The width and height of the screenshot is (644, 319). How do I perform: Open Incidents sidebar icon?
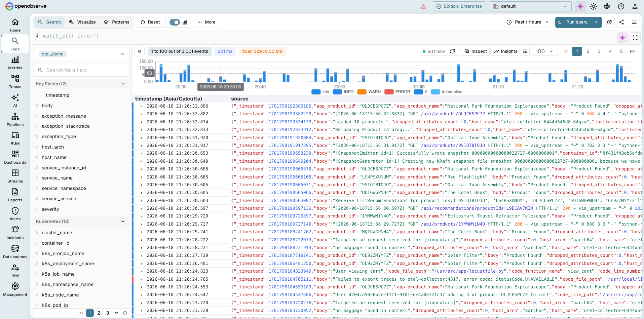click(15, 233)
